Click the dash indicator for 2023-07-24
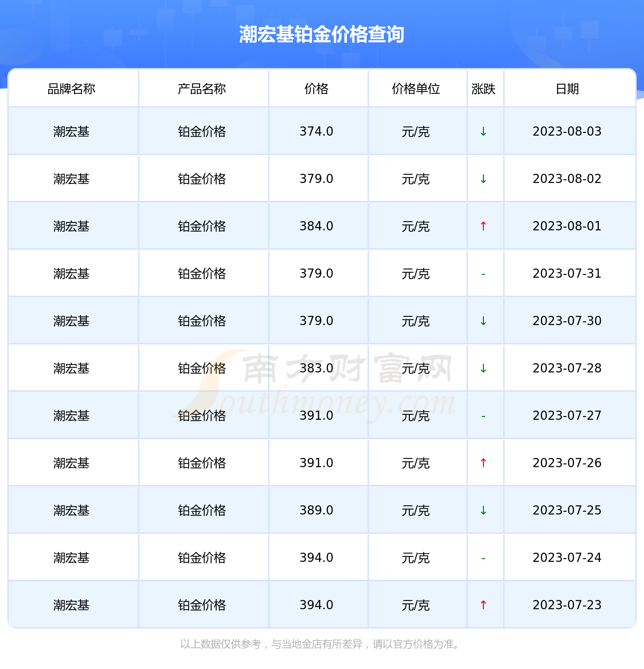644x669 pixels. point(483,558)
